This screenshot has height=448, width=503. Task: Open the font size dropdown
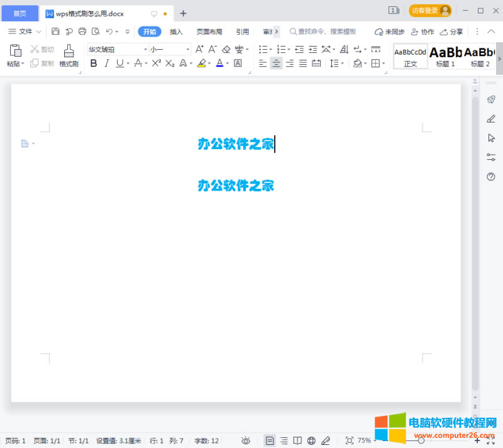187,49
